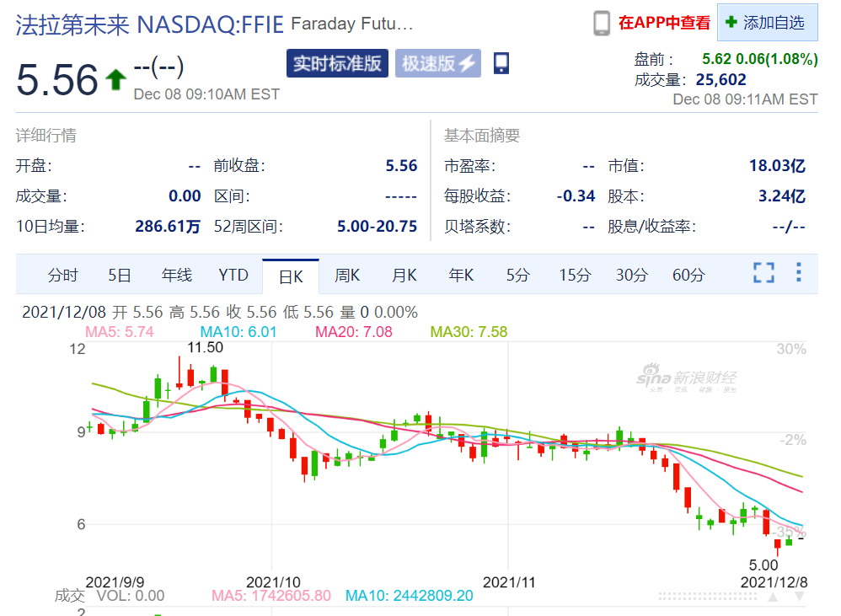Select the 年K chart tab
The width and height of the screenshot is (841, 616).
(x=461, y=275)
